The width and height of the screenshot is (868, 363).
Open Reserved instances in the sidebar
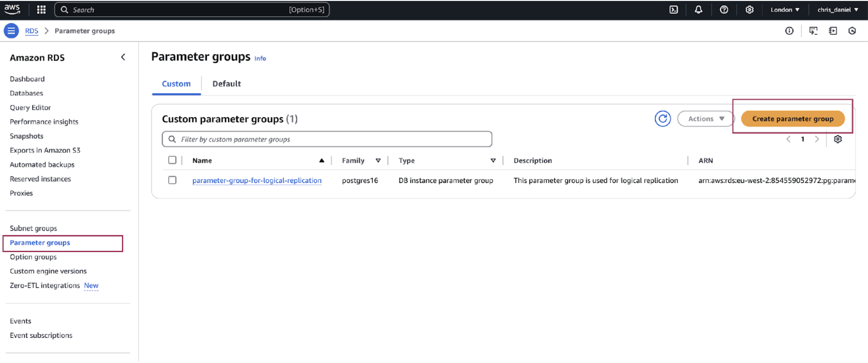click(x=40, y=179)
